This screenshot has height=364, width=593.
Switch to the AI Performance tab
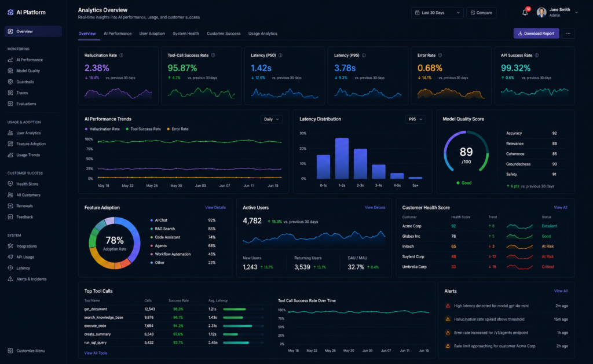coord(118,34)
